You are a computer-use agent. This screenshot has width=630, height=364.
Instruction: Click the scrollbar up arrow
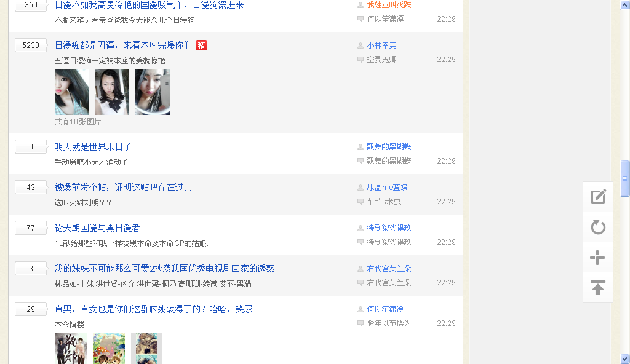pos(624,5)
